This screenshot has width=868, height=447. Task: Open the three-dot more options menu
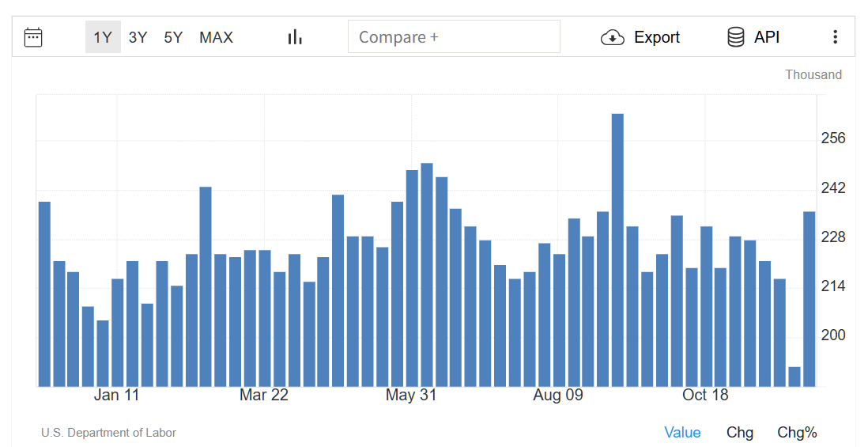tap(835, 37)
